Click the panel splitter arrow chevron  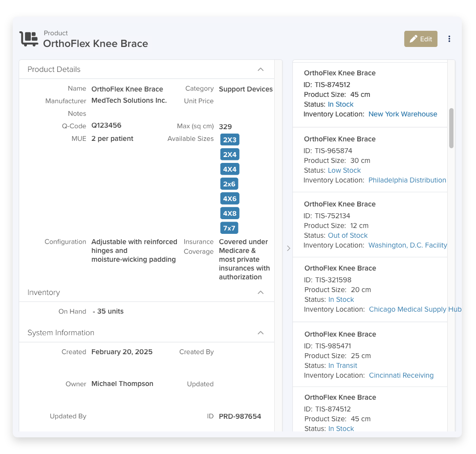coord(288,249)
